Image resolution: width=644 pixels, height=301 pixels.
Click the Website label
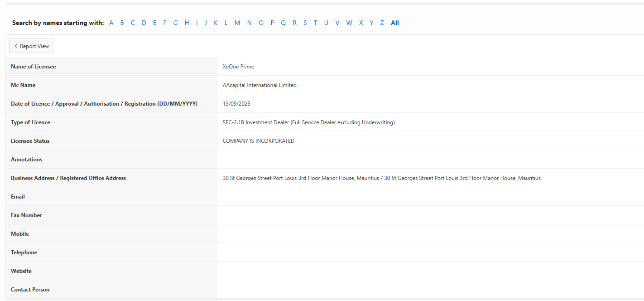(21, 271)
